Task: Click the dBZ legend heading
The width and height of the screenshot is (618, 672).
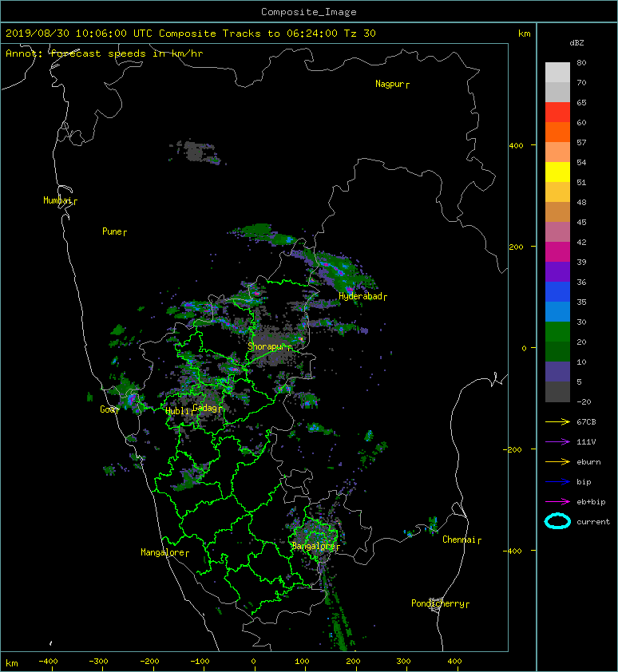Action: tap(576, 43)
